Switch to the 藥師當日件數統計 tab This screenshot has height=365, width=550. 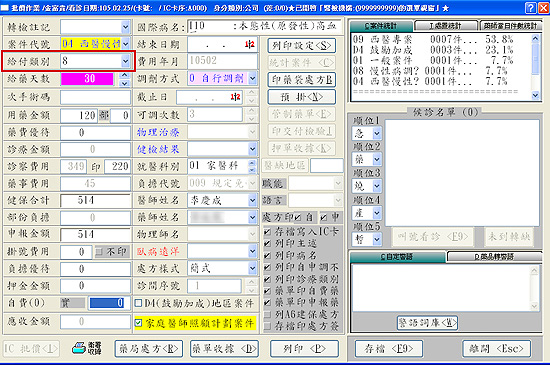[510, 26]
